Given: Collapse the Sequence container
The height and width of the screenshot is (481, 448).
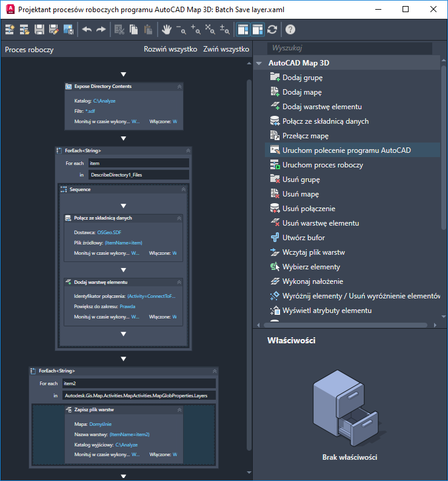Looking at the screenshot, I should click(x=183, y=190).
